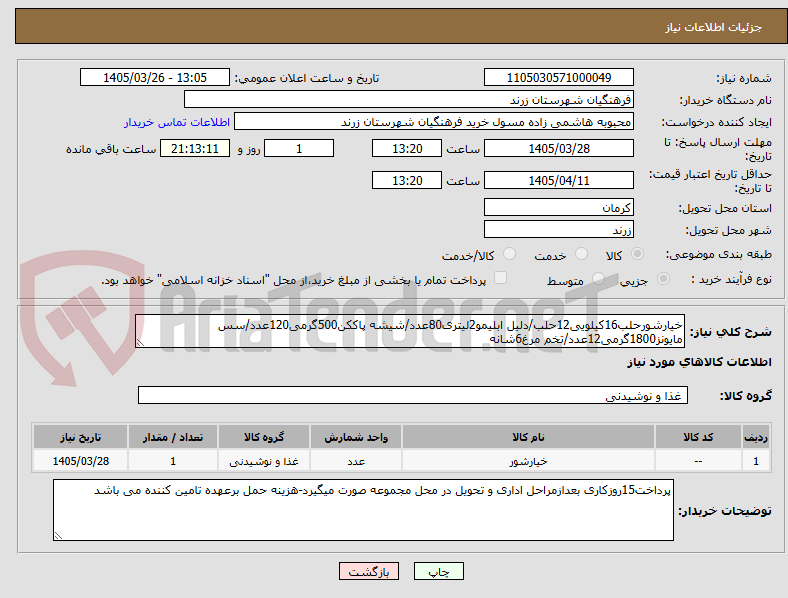This screenshot has height=598, width=788.
Task: Click the تعداد / مقدار column header
Action: [173, 437]
